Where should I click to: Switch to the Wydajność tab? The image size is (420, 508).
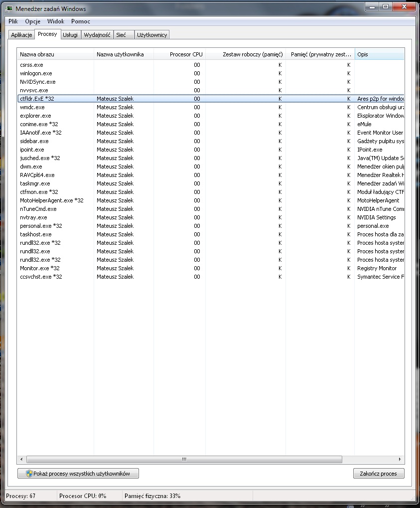pos(97,35)
